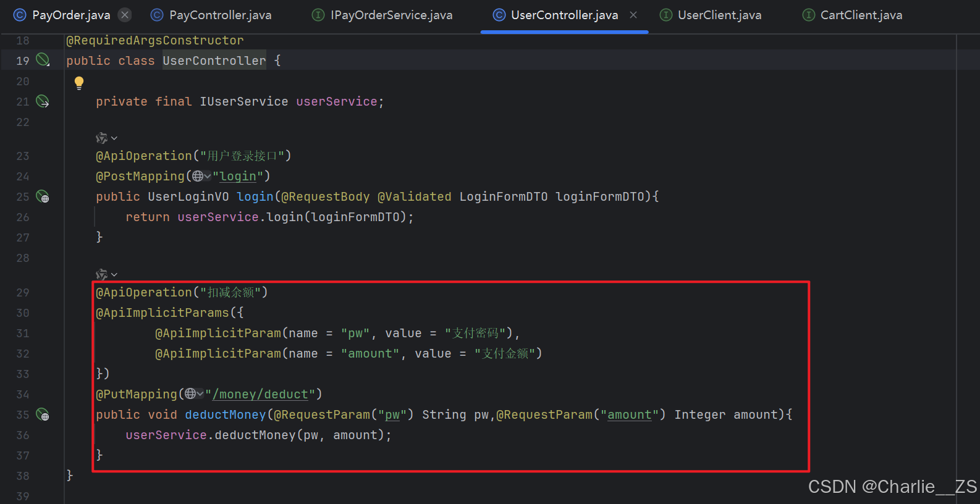Switch to the PayOrder.java tab
The width and height of the screenshot is (980, 504).
(71, 15)
